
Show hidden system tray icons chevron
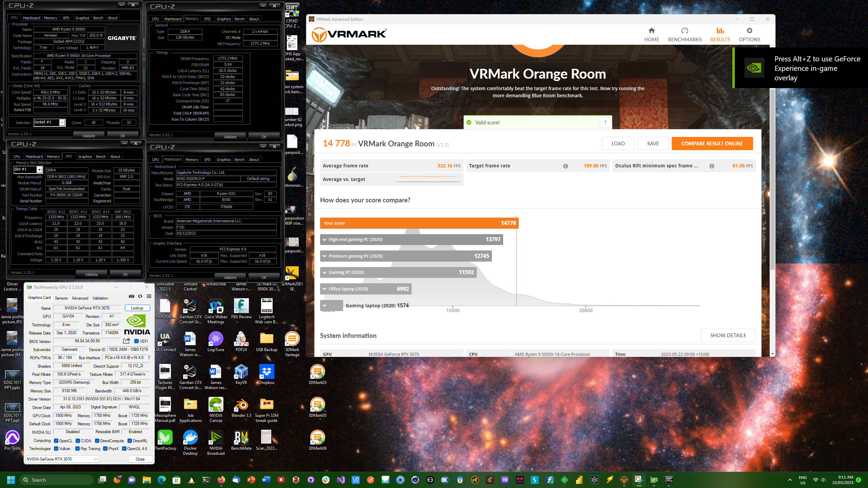(x=790, y=480)
